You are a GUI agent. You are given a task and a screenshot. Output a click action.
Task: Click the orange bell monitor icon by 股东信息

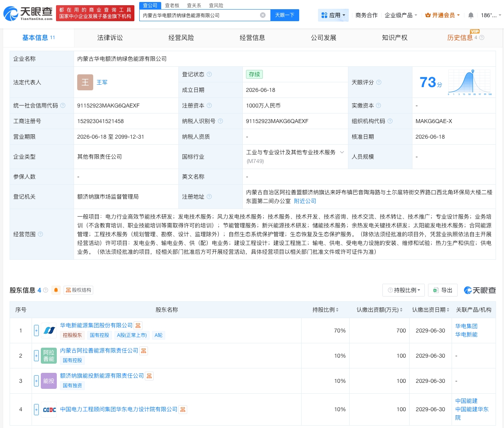click(x=56, y=290)
